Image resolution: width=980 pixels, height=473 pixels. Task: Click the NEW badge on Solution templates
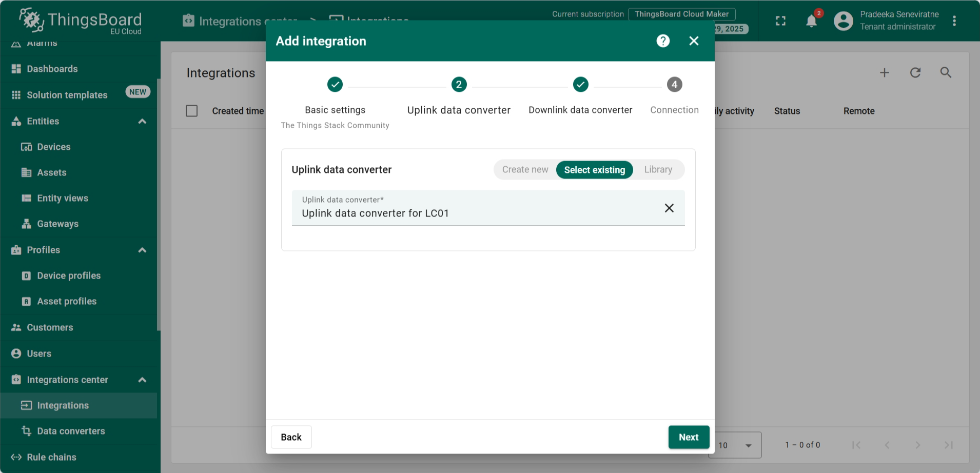click(x=138, y=92)
